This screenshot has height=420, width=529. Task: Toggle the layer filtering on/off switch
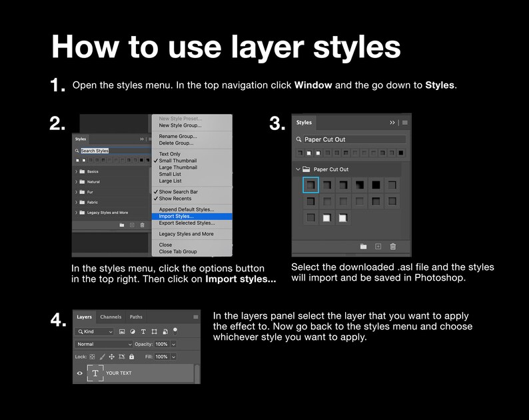click(x=175, y=331)
